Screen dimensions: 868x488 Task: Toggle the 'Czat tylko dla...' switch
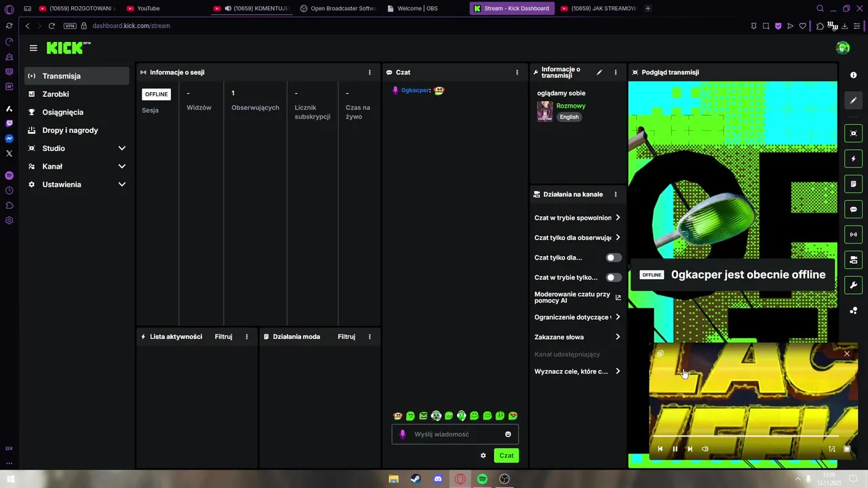tap(614, 258)
